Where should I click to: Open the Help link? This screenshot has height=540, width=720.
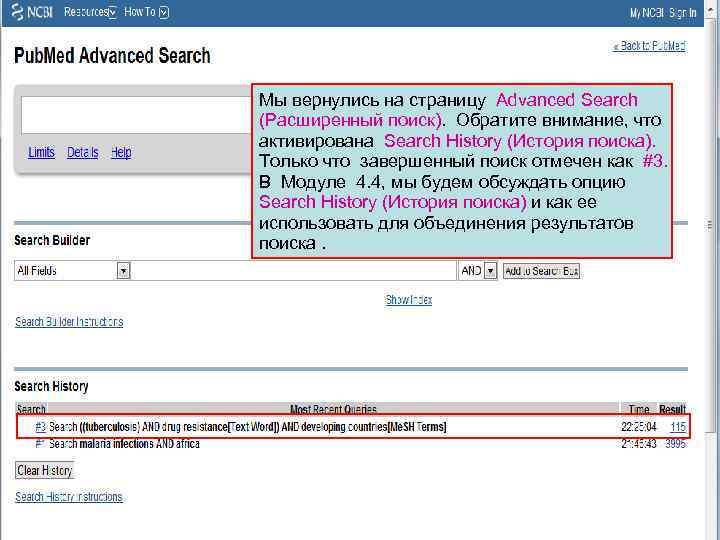121,152
